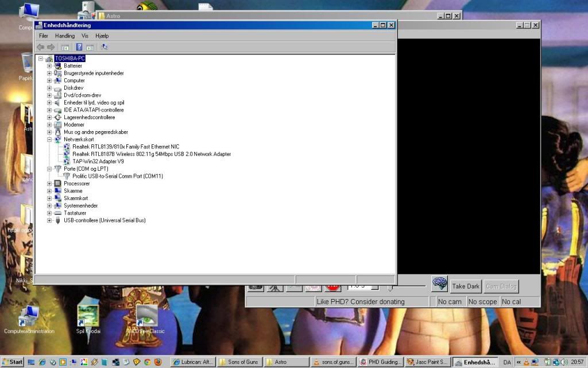588x368 pixels.
Task: Collapse the Netværkskort node
Action: pyautogui.click(x=49, y=139)
